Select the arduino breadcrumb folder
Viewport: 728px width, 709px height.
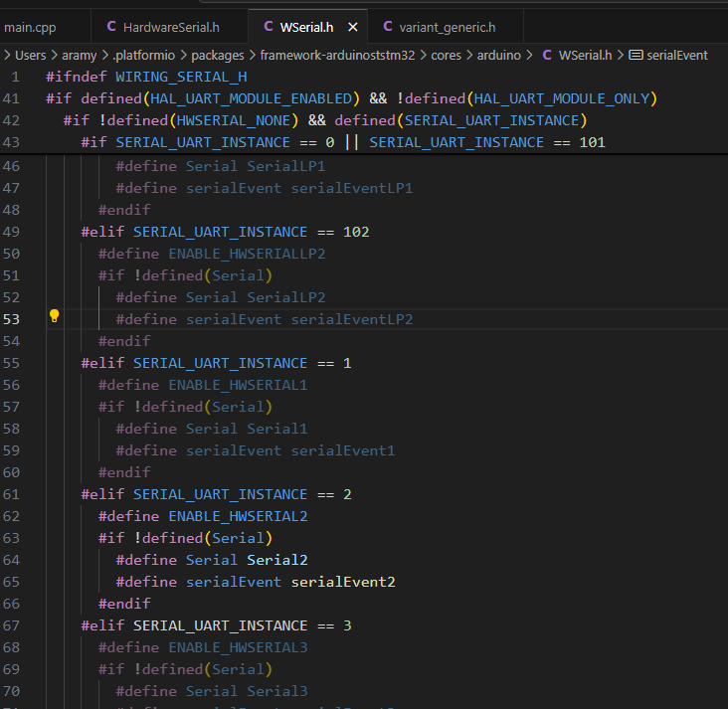tap(499, 55)
